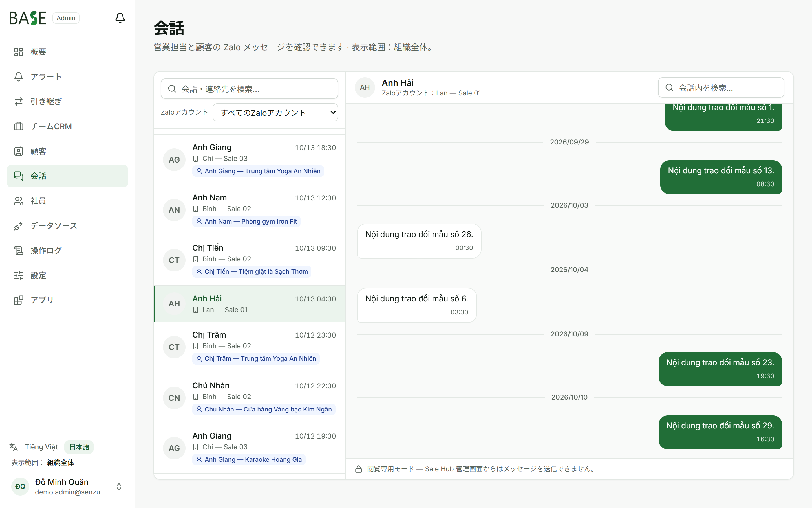This screenshot has height=508, width=812.
Task: Open すべてのZaloアカウント dropdown
Action: (x=275, y=113)
